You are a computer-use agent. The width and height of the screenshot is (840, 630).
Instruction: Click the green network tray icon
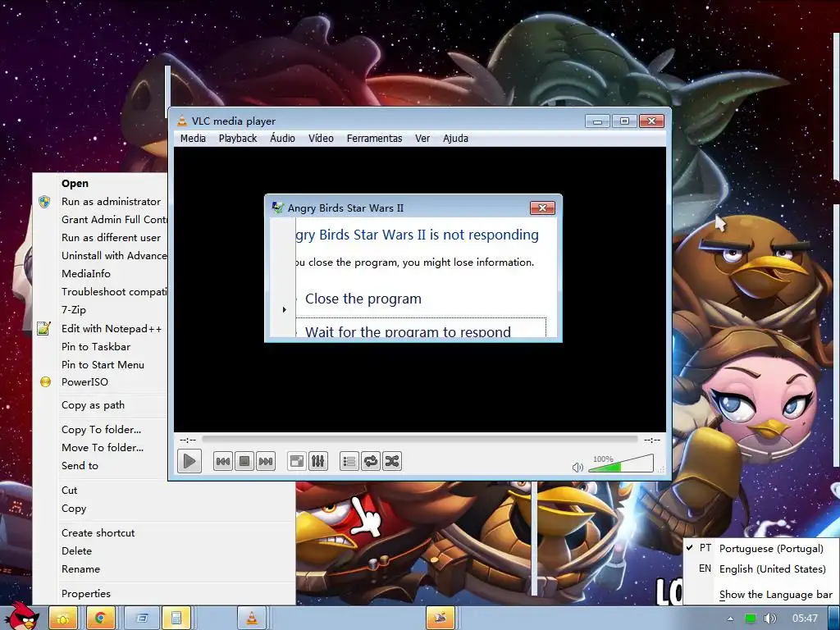[750, 619]
